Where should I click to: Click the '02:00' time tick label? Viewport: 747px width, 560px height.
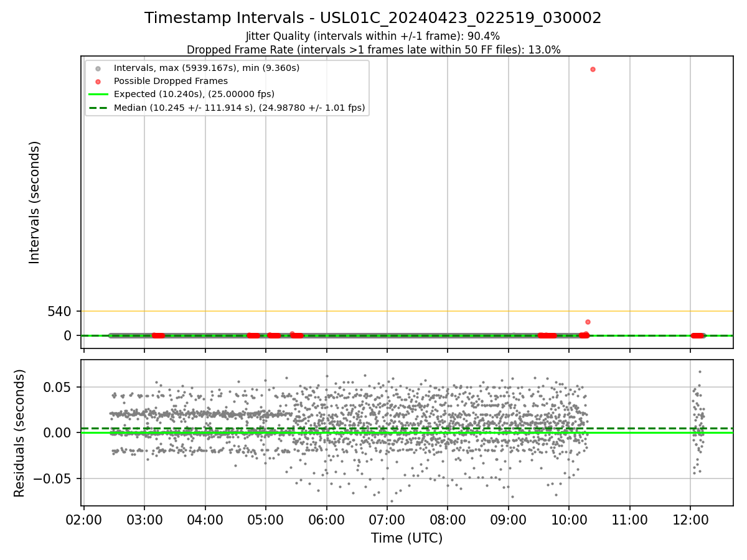click(x=84, y=519)
